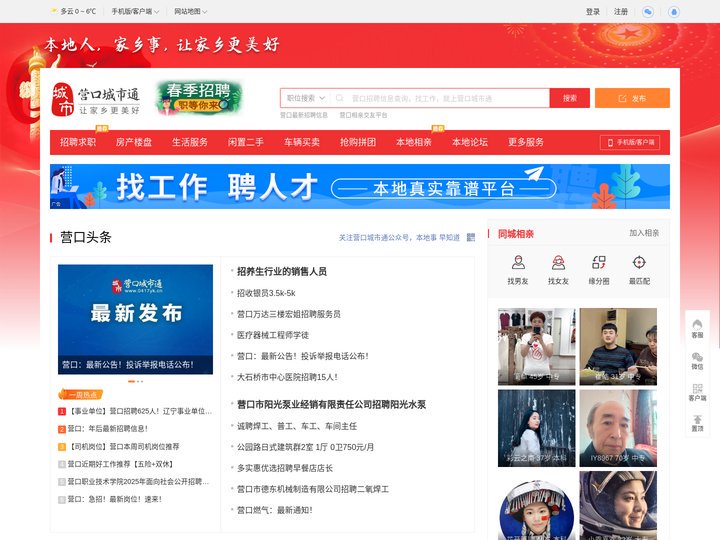Open the 本地论坛 nav item

(x=470, y=142)
